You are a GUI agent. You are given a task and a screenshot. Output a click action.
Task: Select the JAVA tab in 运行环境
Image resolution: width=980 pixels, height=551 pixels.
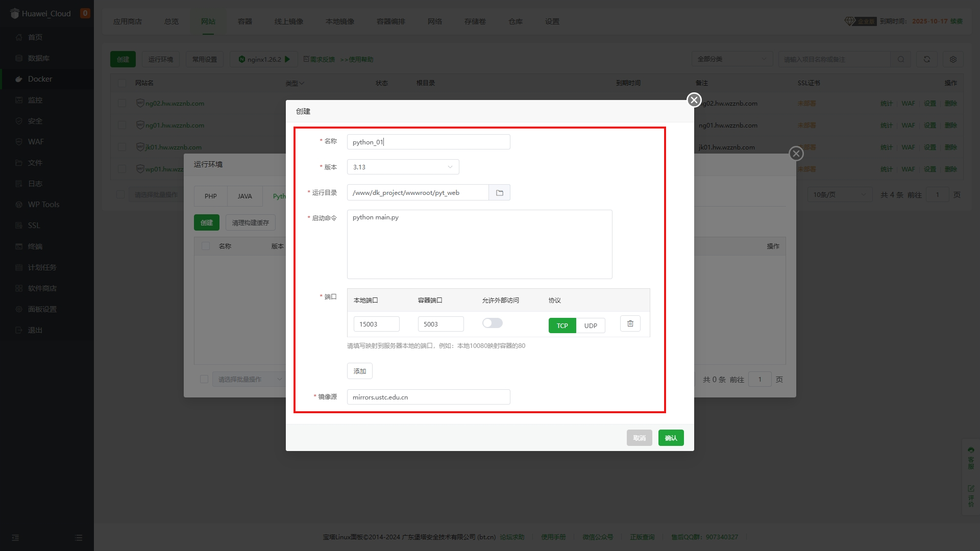244,196
